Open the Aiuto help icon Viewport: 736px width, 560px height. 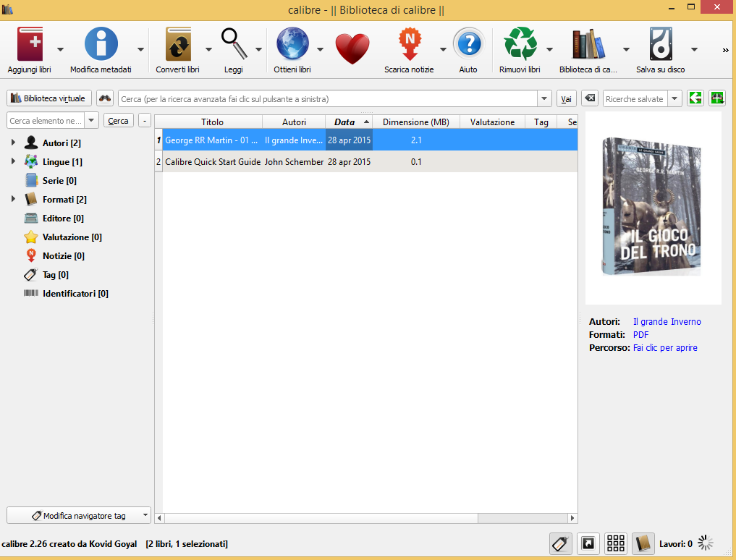pos(468,43)
